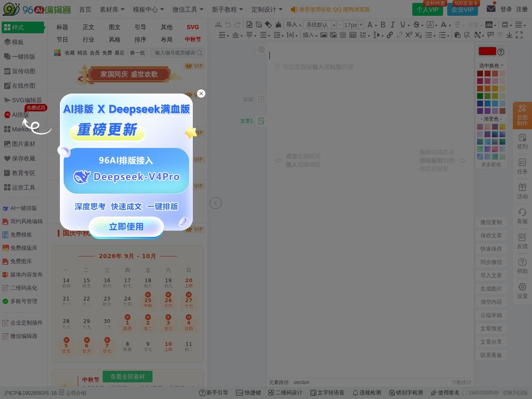This screenshot has height=399, width=532.
Task: Close the AI排版 Deepseek popup
Action: click(201, 94)
